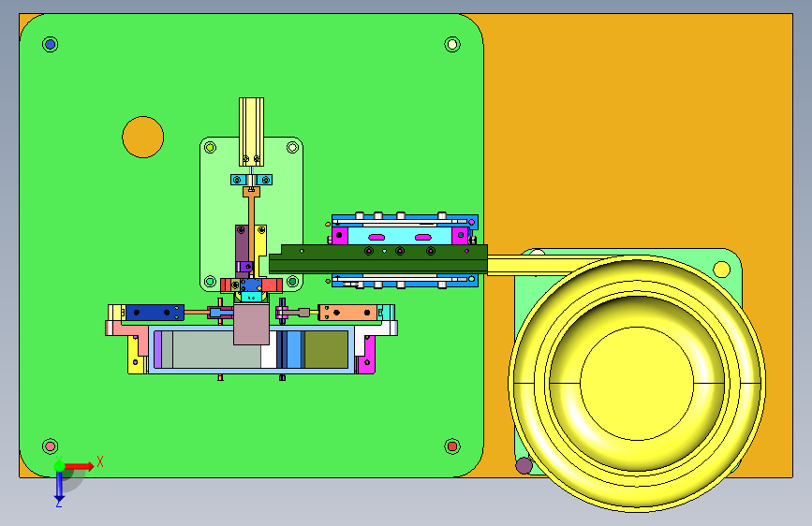Pick the olive green block inside the tray
The width and height of the screenshot is (812, 526).
(326, 349)
